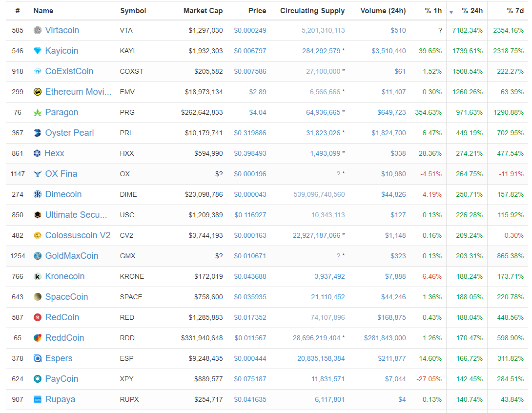The width and height of the screenshot is (532, 413).
Task: Select the Paragon leaf icon
Action: 37,112
